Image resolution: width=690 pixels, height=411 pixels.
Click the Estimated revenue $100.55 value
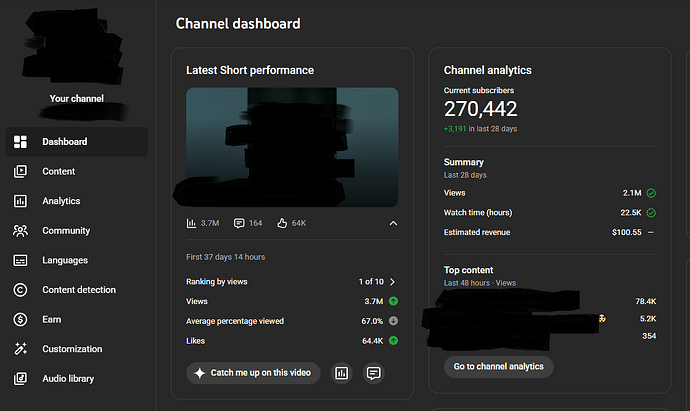click(627, 232)
